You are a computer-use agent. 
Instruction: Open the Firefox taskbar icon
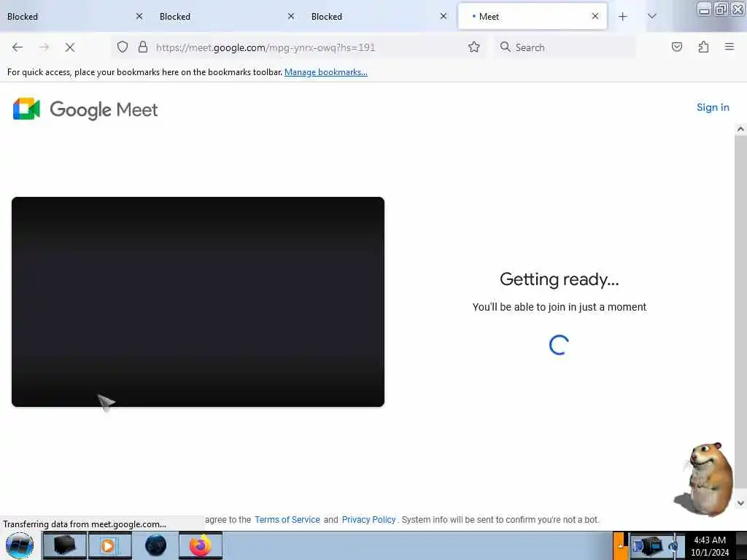point(201,545)
